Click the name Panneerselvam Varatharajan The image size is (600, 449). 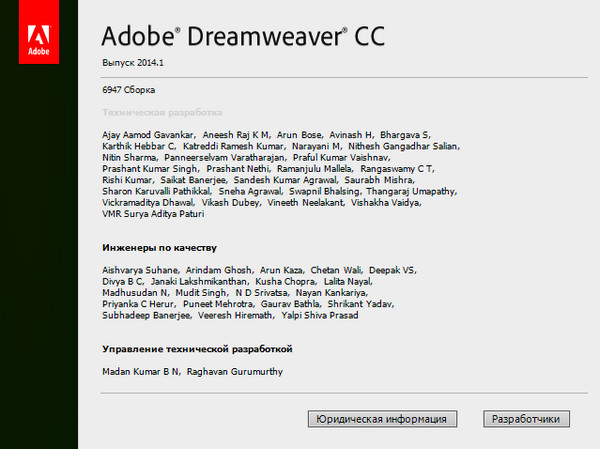[x=224, y=158]
